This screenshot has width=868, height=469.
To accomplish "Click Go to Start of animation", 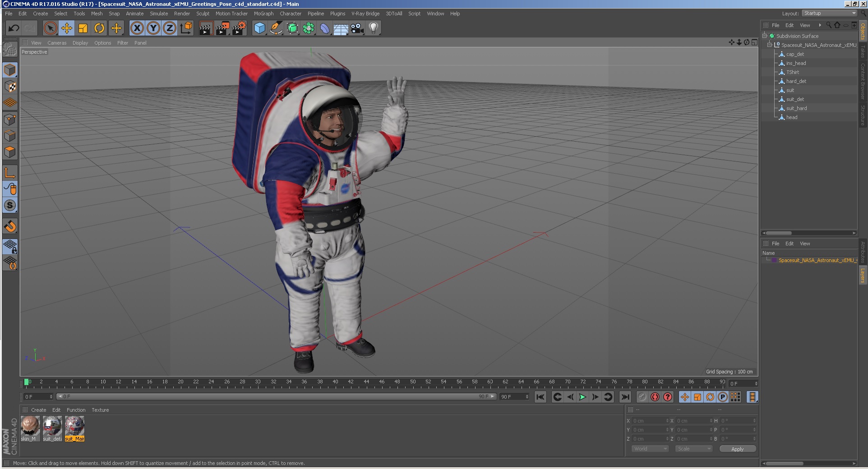I will [540, 397].
